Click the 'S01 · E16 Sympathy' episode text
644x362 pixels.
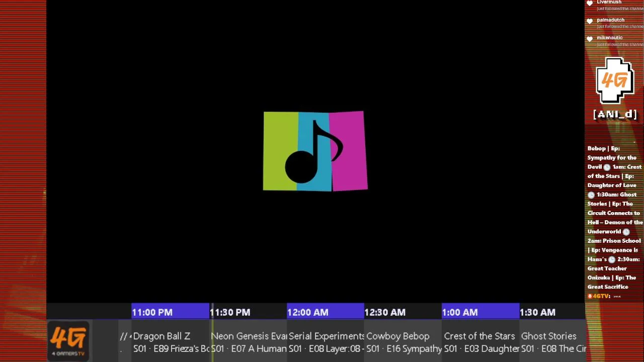[x=404, y=349]
